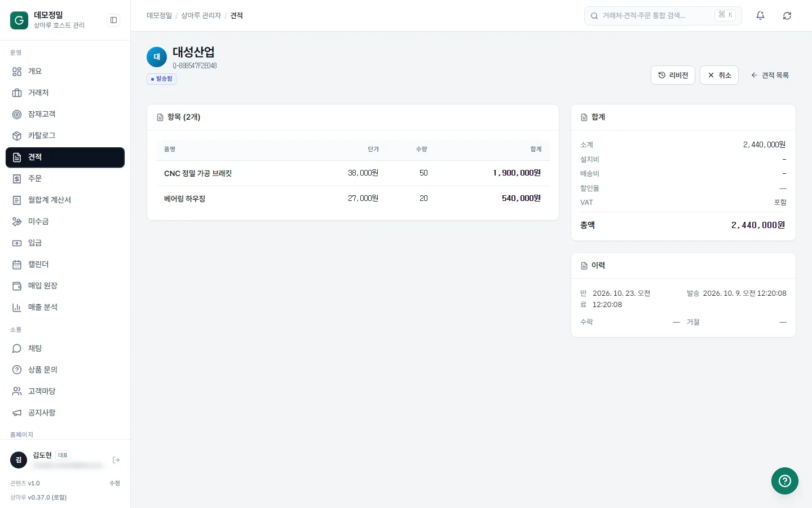This screenshot has height=508, width=812.
Task: Click the 미수금 sidebar icon
Action: point(17,222)
